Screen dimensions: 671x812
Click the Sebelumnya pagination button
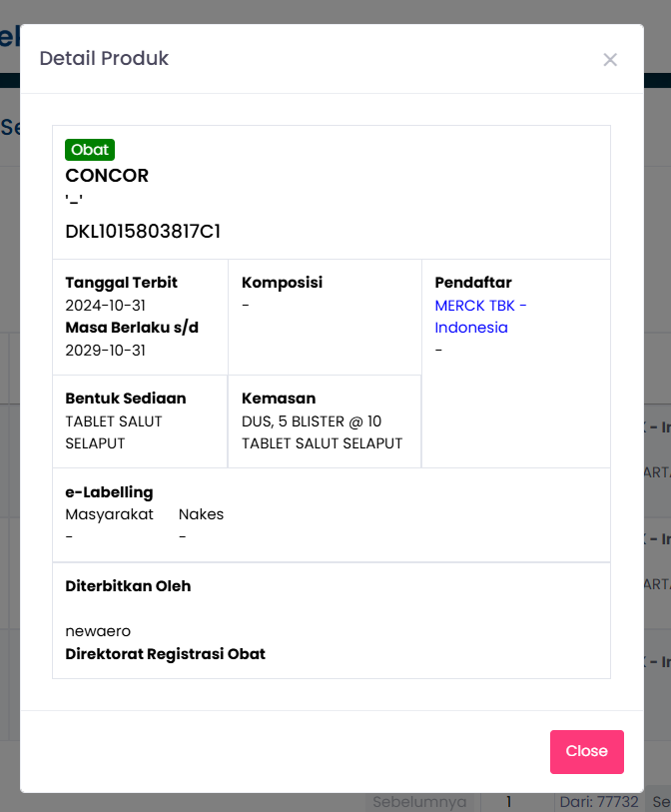(419, 802)
